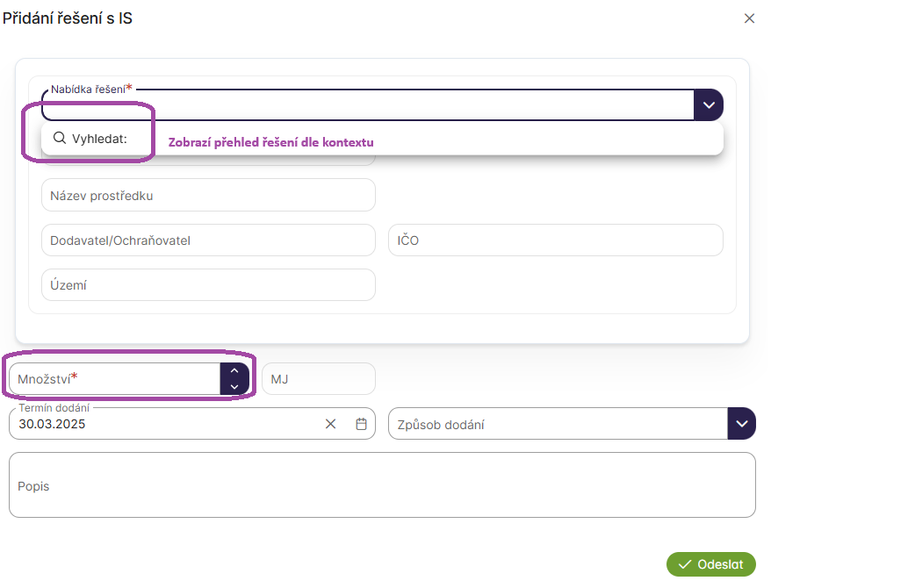
Task: Open the calendar picker for Termín dodání
Action: click(x=361, y=424)
